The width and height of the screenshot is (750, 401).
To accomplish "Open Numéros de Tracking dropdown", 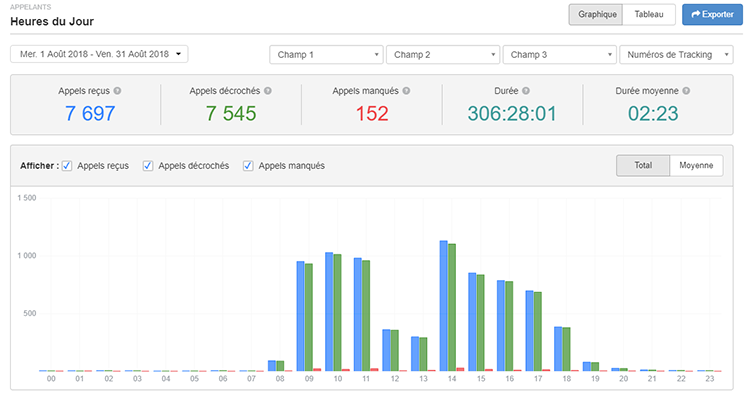I will (677, 54).
